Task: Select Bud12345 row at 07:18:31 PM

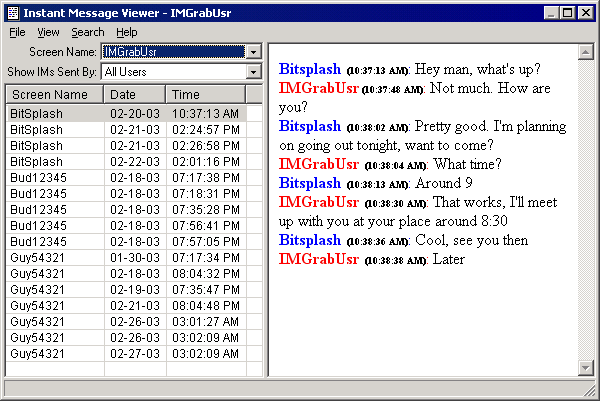Action: (126, 194)
